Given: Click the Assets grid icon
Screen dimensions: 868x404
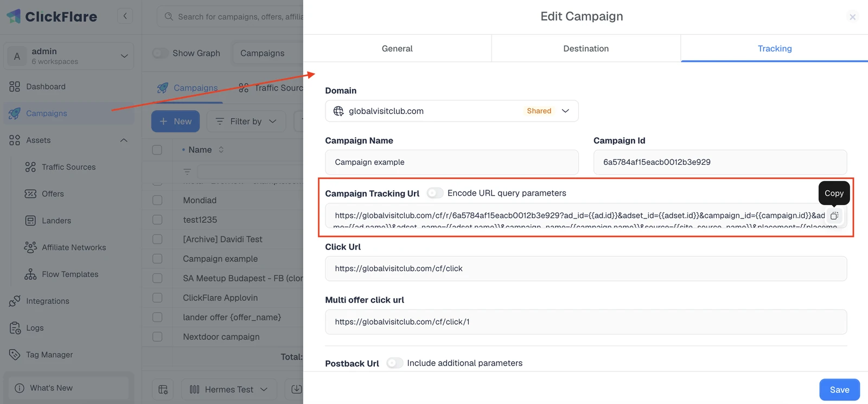Looking at the screenshot, I should click(x=15, y=140).
